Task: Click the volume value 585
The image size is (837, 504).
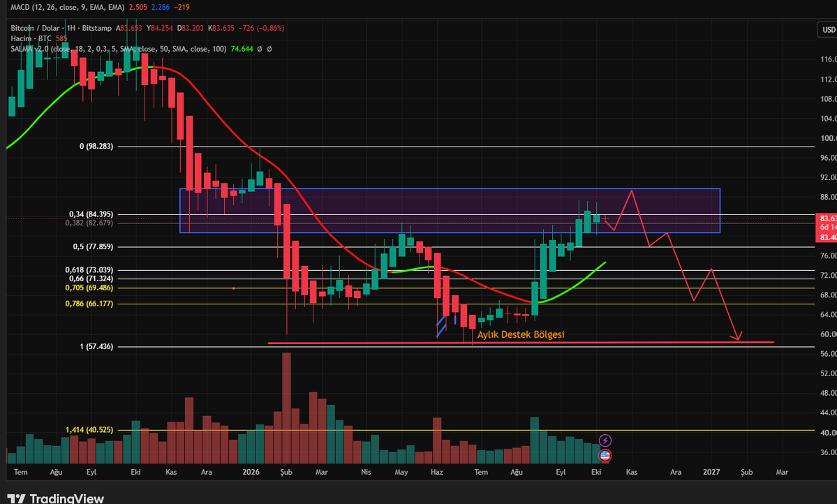Action: point(61,38)
